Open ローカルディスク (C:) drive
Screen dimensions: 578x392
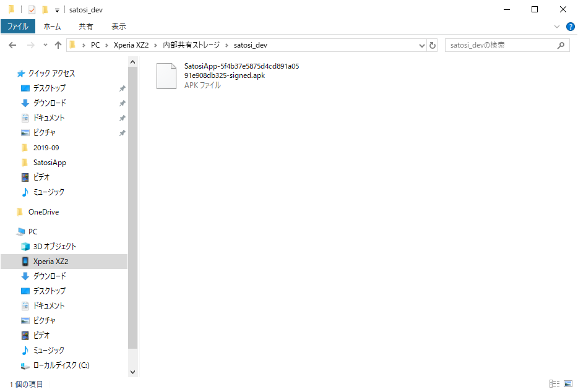pyautogui.click(x=61, y=365)
